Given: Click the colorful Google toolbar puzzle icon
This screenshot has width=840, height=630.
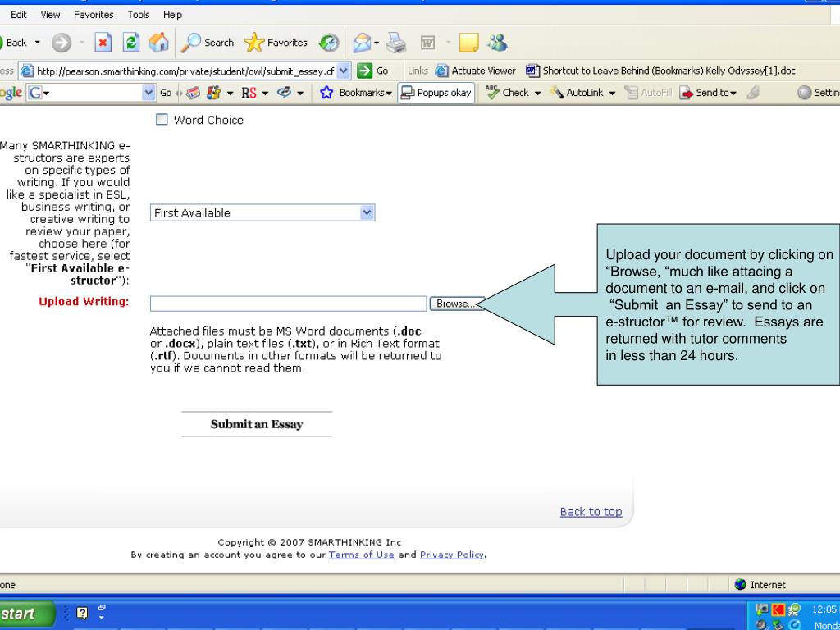Looking at the screenshot, I should click(214, 93).
